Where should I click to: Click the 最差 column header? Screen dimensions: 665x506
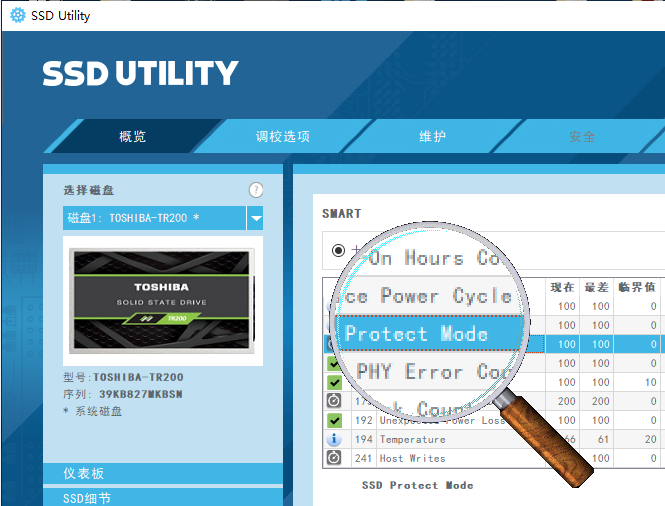[597, 287]
